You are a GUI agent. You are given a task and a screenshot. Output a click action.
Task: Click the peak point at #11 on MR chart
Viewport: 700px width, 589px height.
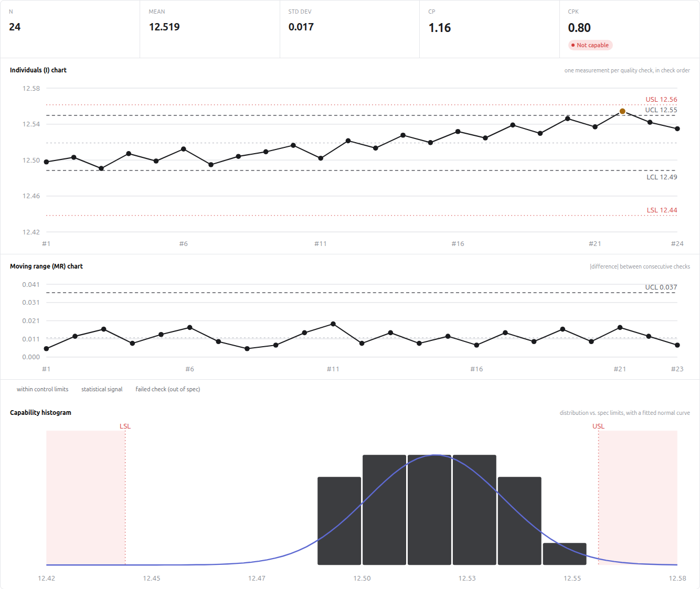(333, 324)
